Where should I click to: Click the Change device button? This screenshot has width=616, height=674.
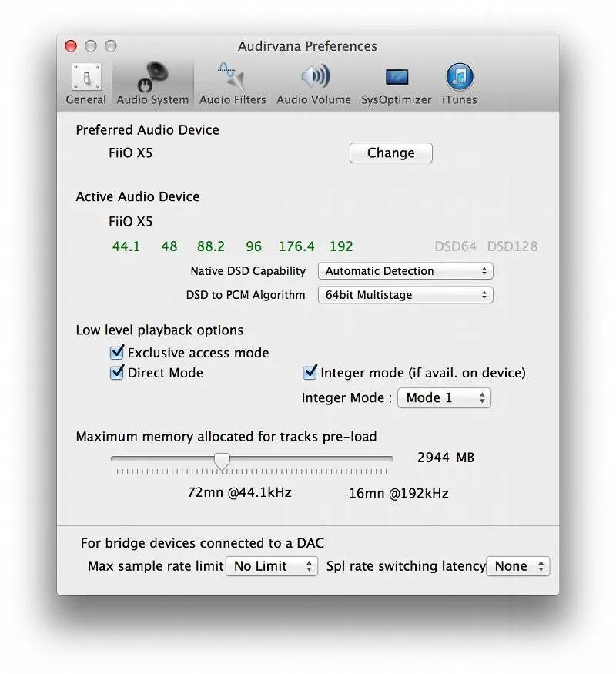tap(391, 153)
